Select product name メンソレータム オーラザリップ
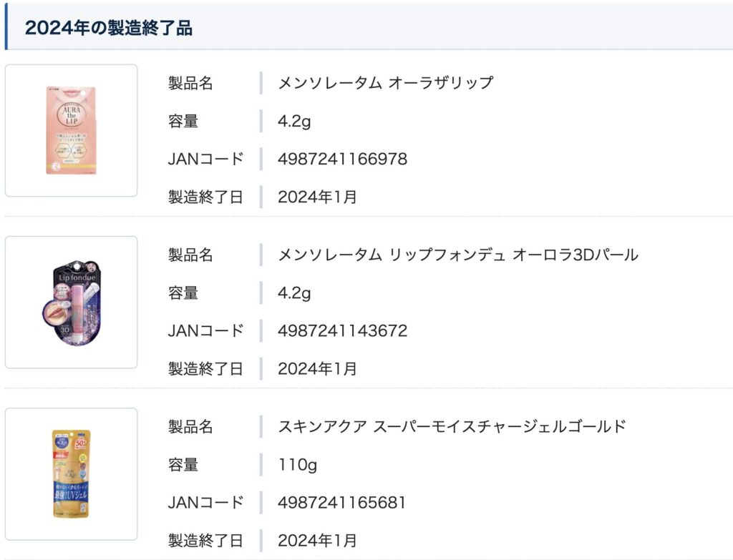This screenshot has width=733, height=560. click(x=386, y=83)
